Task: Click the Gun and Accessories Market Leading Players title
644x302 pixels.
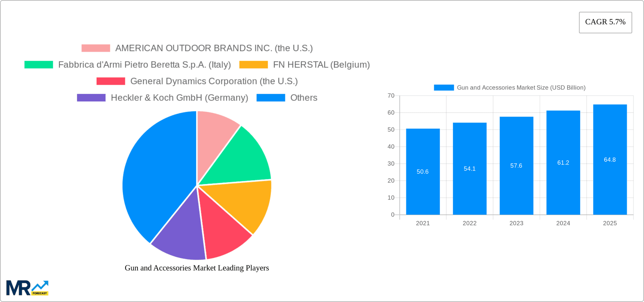Action: coord(197,268)
